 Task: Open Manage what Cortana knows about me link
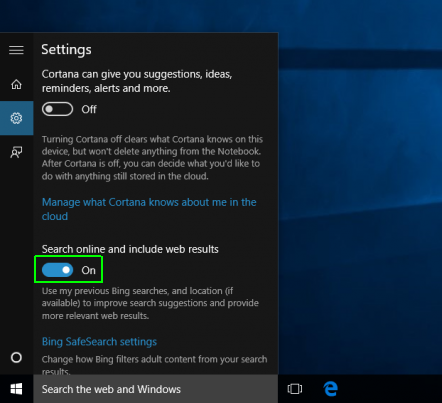pos(149,209)
